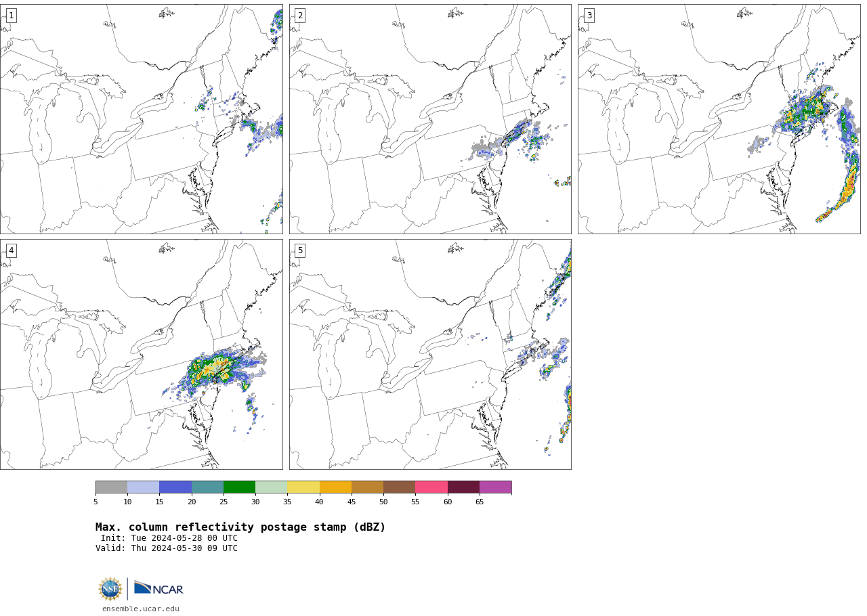The width and height of the screenshot is (867, 616).
Task: Open ensemble member 5 map panel
Action: point(430,354)
